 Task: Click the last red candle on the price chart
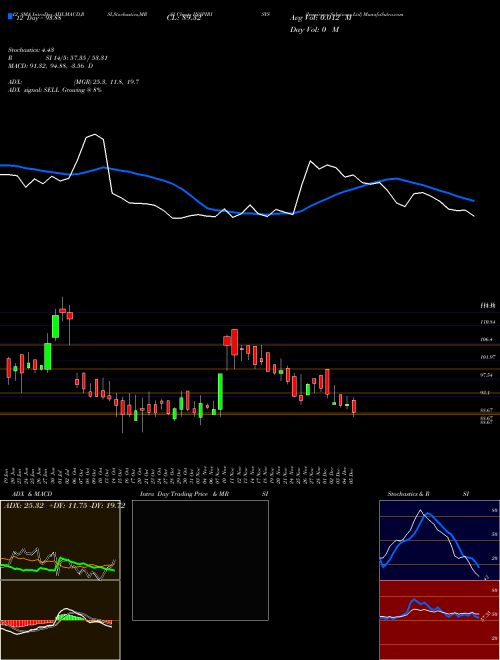click(x=354, y=407)
